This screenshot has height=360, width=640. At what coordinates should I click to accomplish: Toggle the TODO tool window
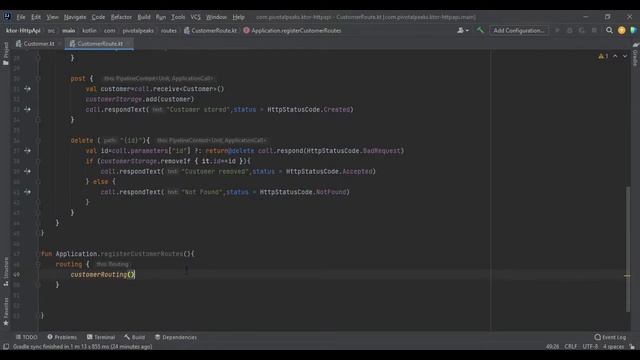point(27,337)
